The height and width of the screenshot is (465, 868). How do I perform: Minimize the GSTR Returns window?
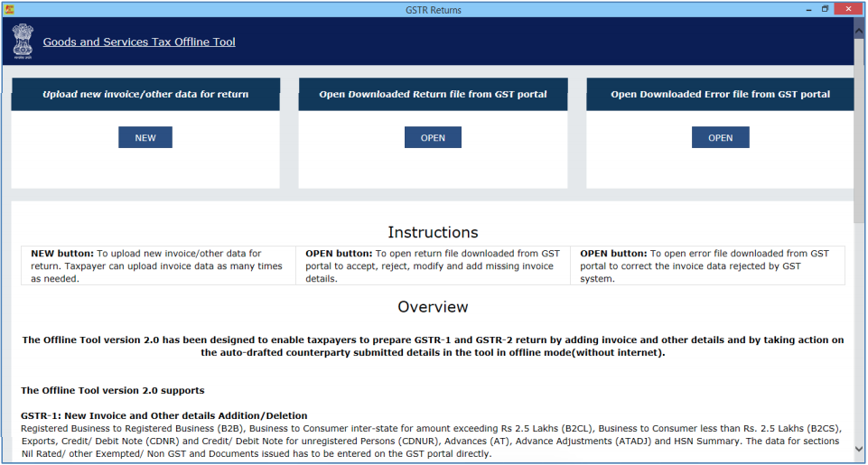click(x=809, y=9)
